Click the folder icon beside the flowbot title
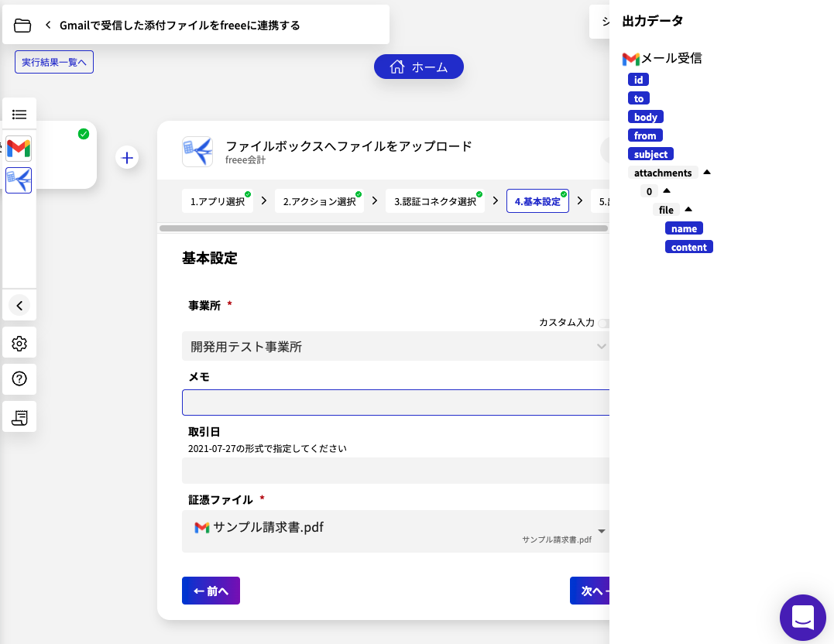834x644 pixels. point(22,24)
